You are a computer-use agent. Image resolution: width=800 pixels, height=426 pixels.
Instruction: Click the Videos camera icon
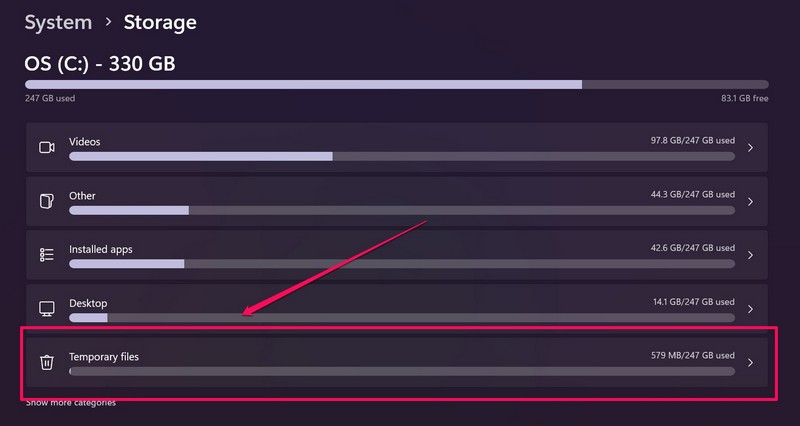point(46,147)
